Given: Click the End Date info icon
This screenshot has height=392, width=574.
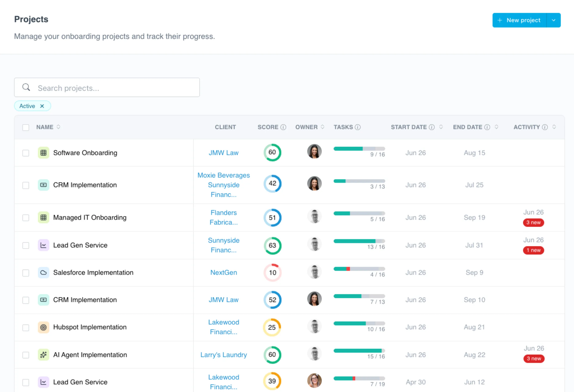Looking at the screenshot, I should pos(487,127).
